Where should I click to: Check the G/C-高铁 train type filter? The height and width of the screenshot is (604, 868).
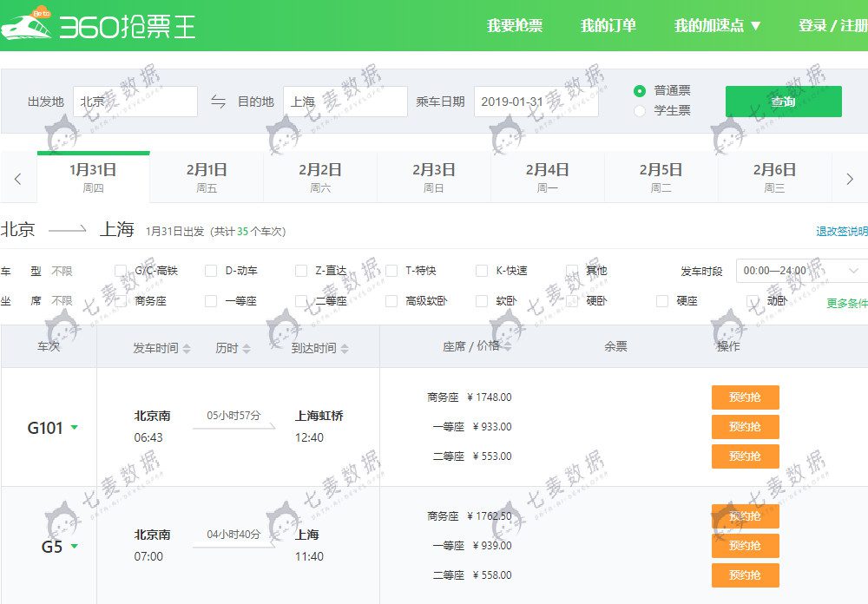121,271
